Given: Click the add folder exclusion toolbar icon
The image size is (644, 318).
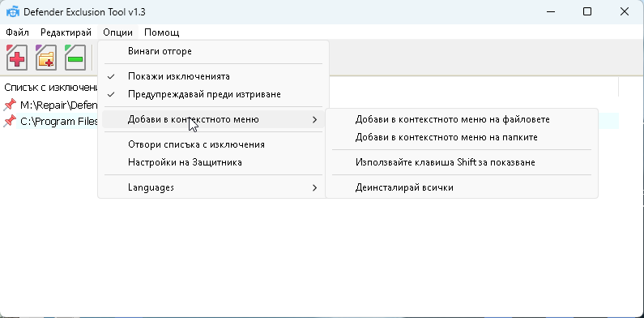Looking at the screenshot, I should click(46, 58).
